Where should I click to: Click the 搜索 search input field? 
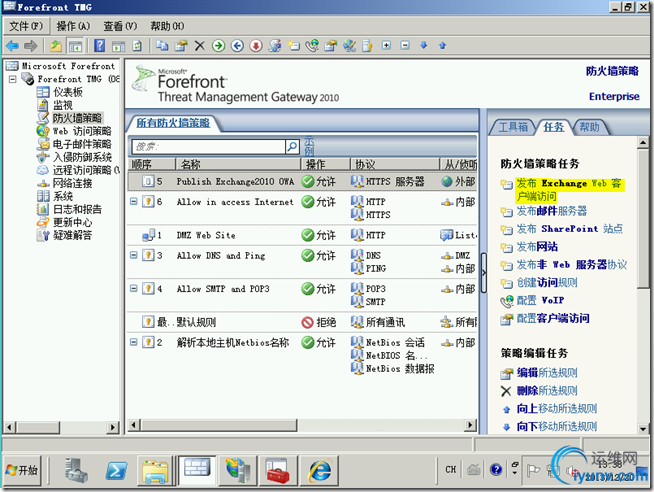click(x=209, y=146)
